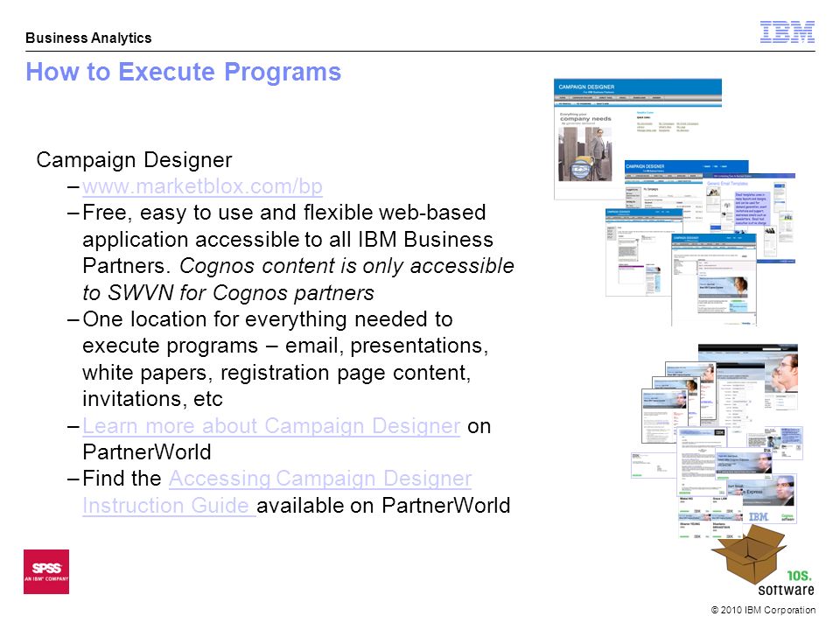Image resolution: width=840 pixels, height=630 pixels.
Task: Open the www.marketblox.com/bp link
Action: pos(202,186)
